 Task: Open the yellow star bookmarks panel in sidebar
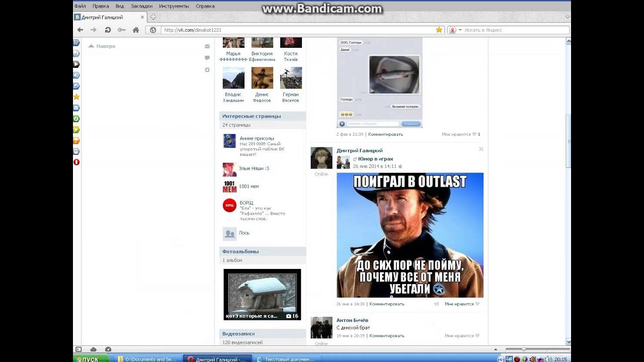pos(76,97)
